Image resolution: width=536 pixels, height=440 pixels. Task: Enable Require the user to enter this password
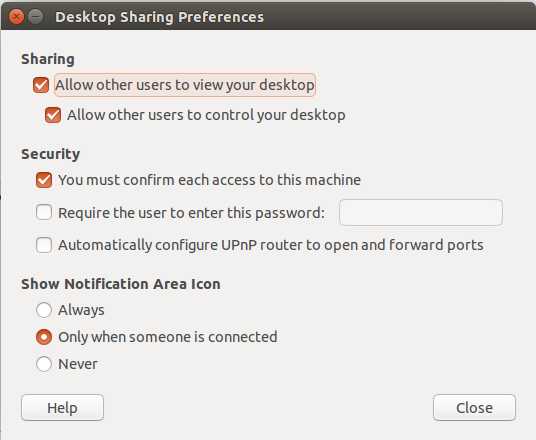[44, 212]
